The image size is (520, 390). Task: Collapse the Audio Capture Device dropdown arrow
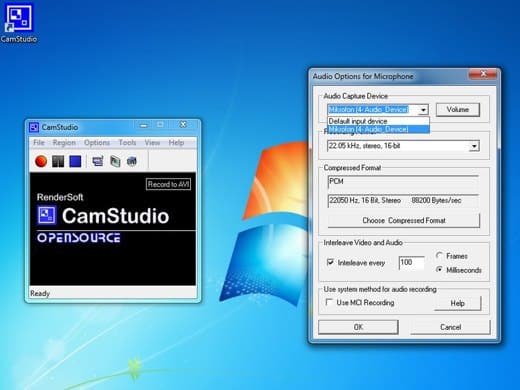click(423, 110)
